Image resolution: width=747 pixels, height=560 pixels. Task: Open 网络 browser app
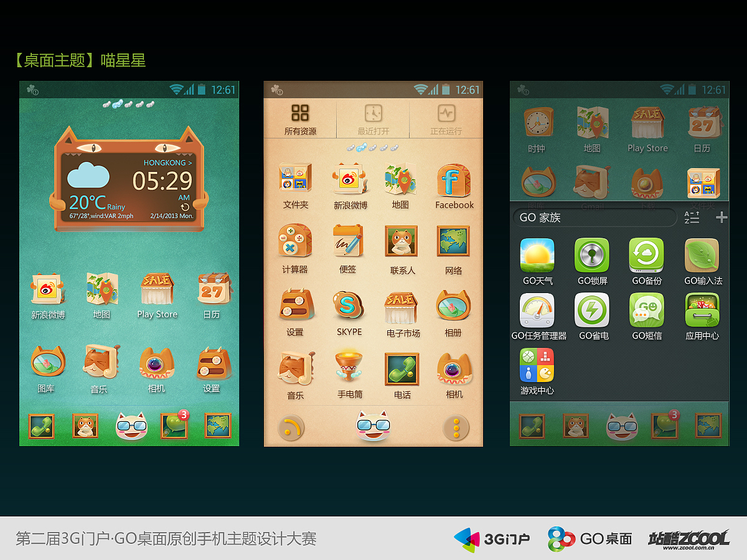pyautogui.click(x=453, y=242)
